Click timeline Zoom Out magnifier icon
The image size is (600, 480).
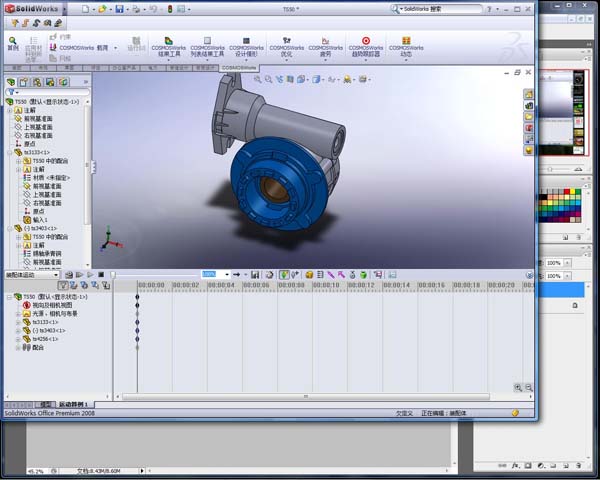click(x=528, y=387)
